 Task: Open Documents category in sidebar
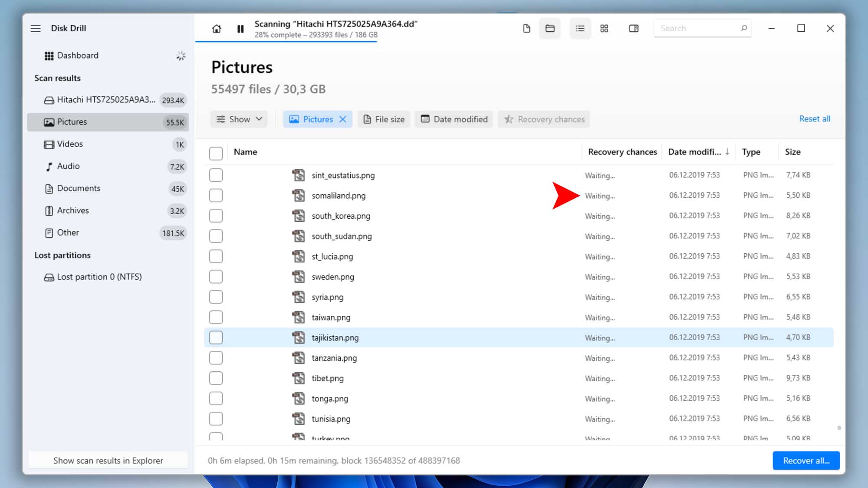(x=108, y=188)
